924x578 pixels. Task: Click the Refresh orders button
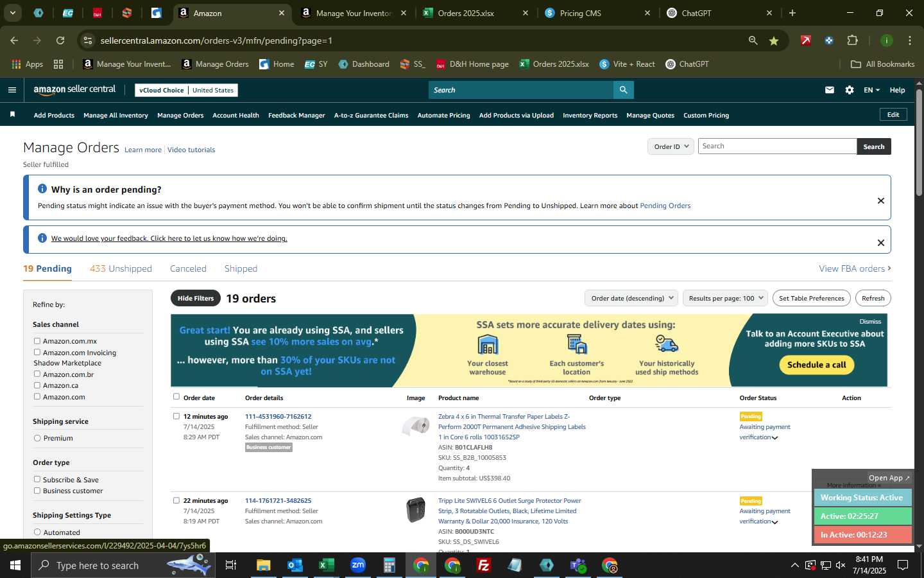873,298
